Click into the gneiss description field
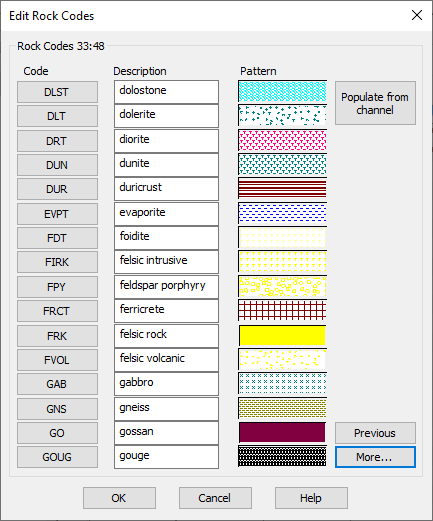 tap(166, 409)
